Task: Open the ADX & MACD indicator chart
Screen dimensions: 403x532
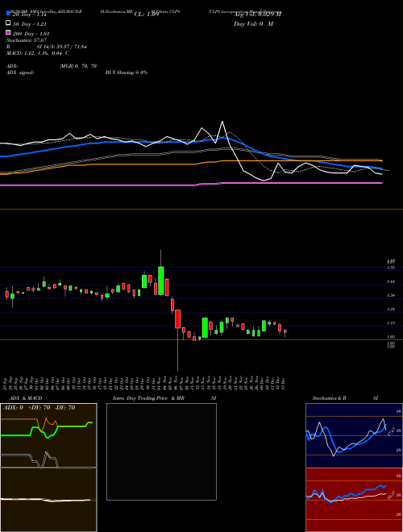Action: (48, 468)
